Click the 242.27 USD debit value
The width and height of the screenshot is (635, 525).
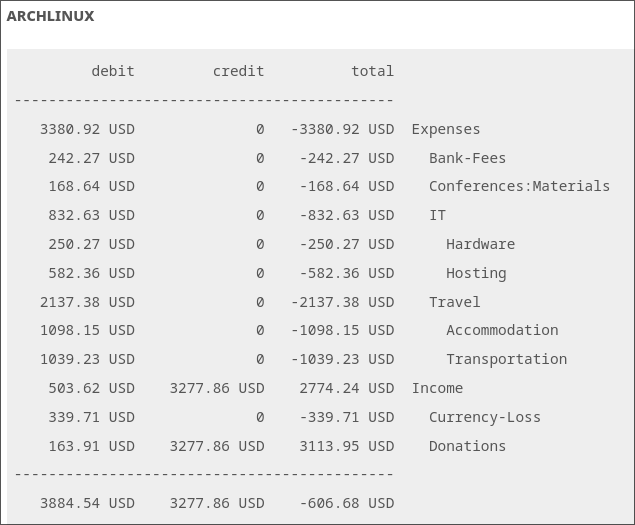92,158
